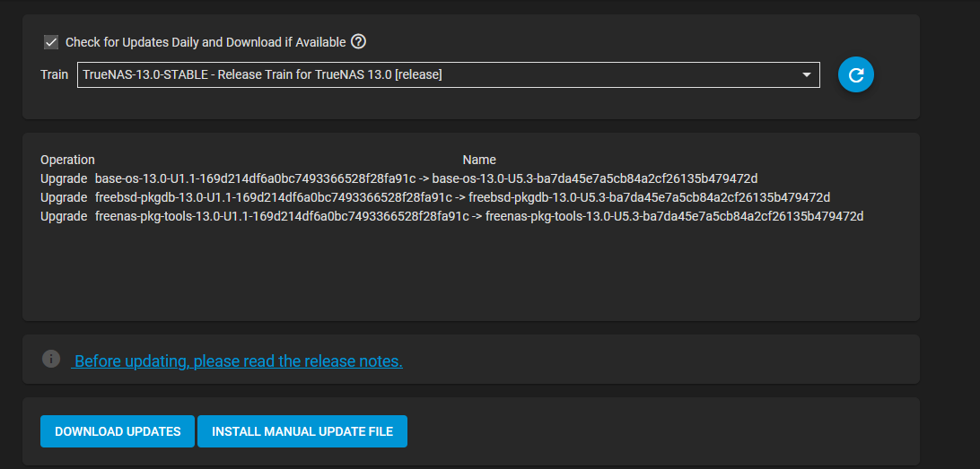This screenshot has height=469, width=980.
Task: Select the freenas-pkg-tools upgrade entry
Action: [x=479, y=216]
